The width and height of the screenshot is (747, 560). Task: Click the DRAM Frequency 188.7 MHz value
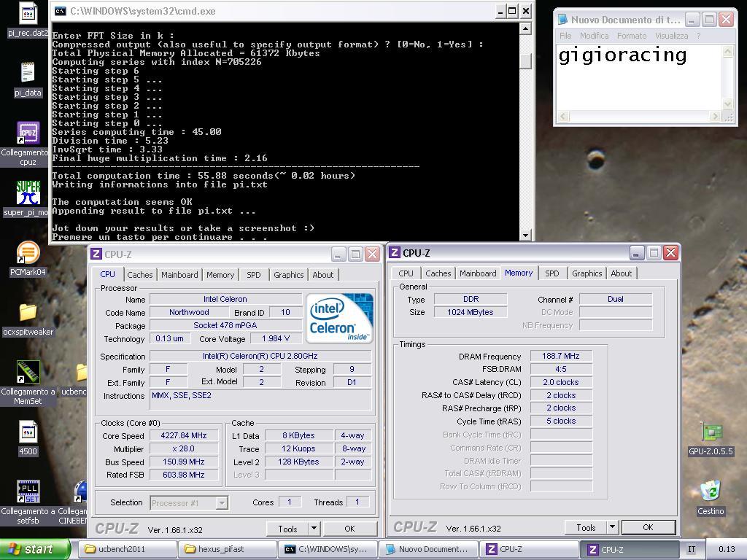click(x=561, y=356)
